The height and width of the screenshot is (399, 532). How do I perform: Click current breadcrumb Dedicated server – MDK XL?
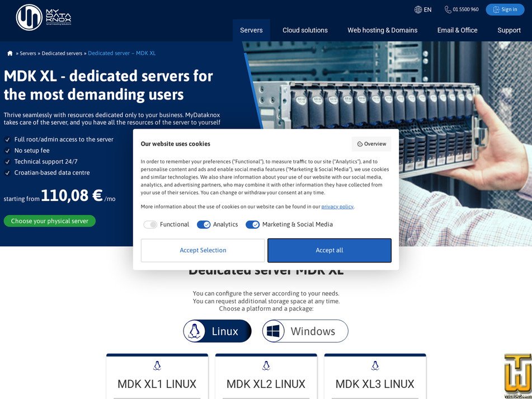(x=122, y=53)
